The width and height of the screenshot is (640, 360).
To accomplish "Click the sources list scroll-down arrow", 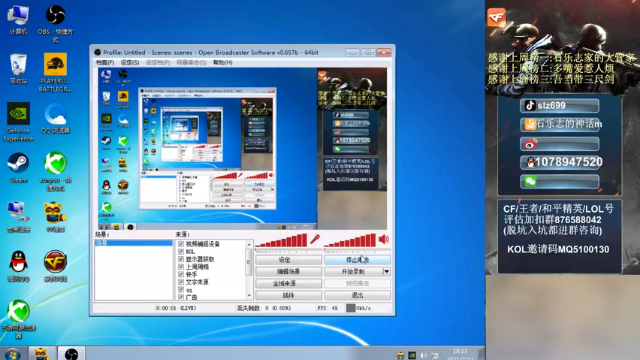I will [249, 296].
